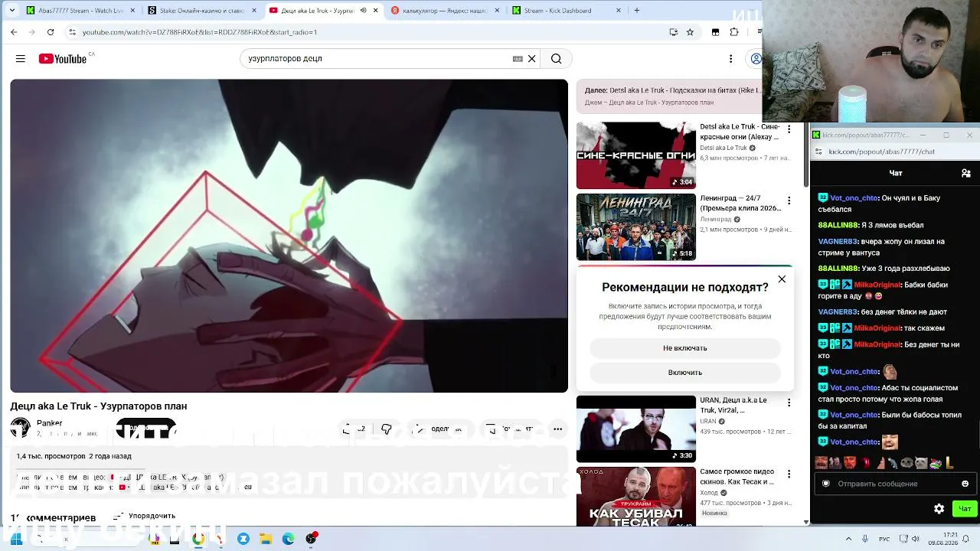Send message with green Чат button
The height and width of the screenshot is (551, 980).
coord(965,509)
